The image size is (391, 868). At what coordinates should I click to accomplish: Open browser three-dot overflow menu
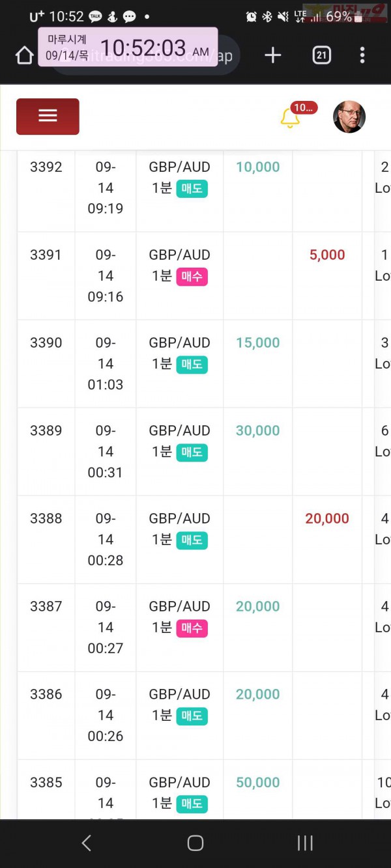point(362,55)
